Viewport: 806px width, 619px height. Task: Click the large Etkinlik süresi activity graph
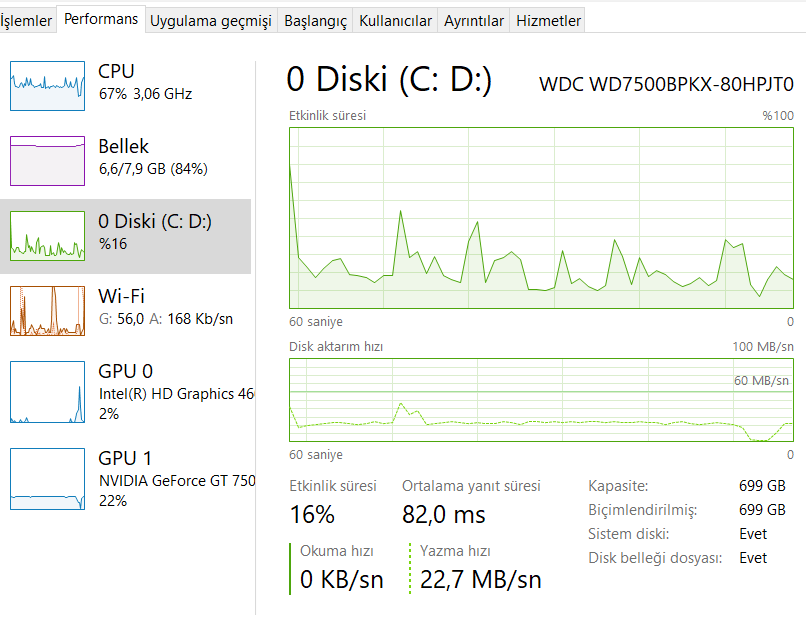tap(541, 217)
